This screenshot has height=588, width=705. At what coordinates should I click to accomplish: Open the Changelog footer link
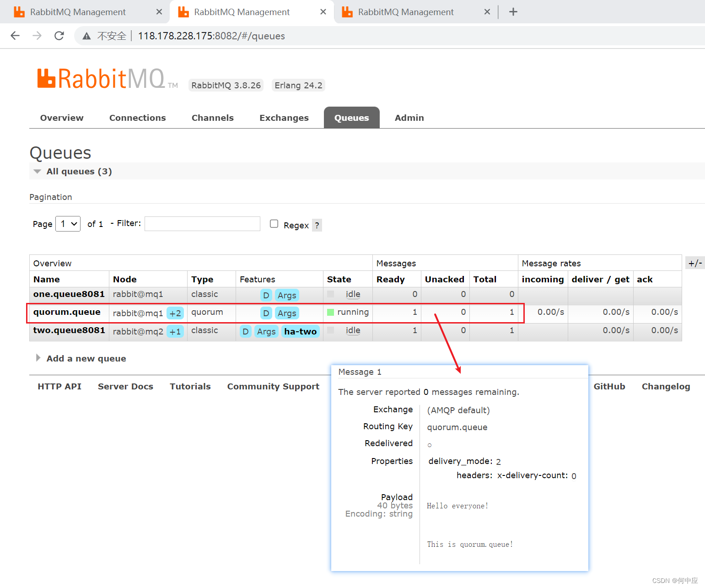coord(666,386)
